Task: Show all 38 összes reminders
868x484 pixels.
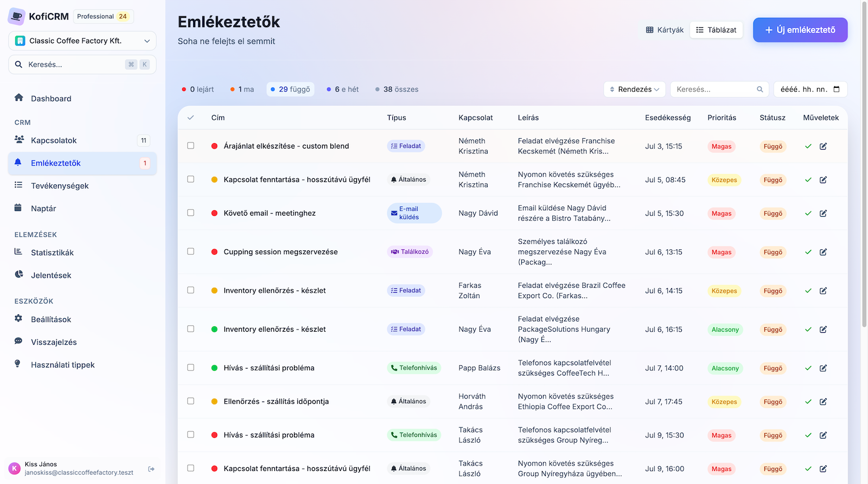Action: (397, 89)
